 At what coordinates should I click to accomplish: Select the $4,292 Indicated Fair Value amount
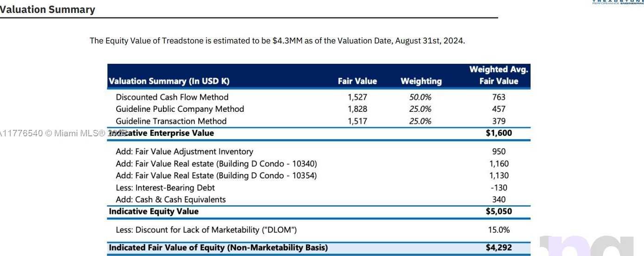[x=499, y=248]
